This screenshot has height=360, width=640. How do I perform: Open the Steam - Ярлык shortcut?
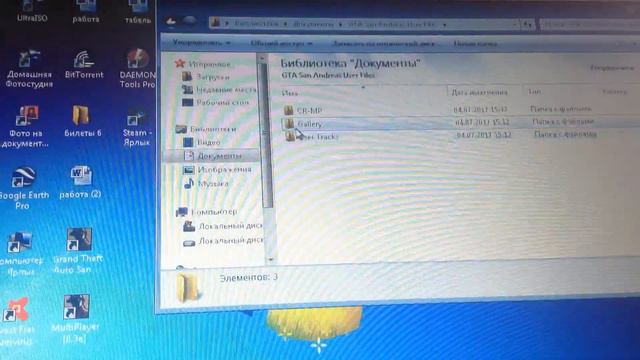click(x=136, y=128)
